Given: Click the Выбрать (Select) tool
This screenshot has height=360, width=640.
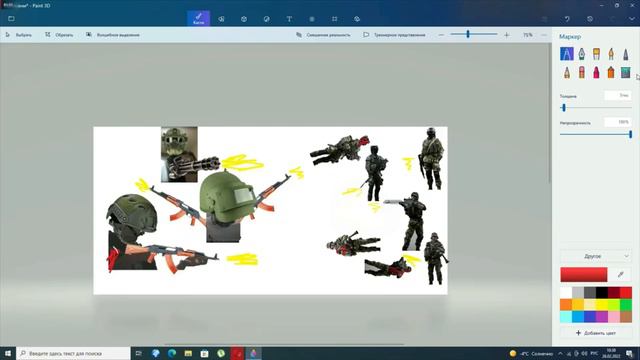Looking at the screenshot, I should [x=18, y=35].
